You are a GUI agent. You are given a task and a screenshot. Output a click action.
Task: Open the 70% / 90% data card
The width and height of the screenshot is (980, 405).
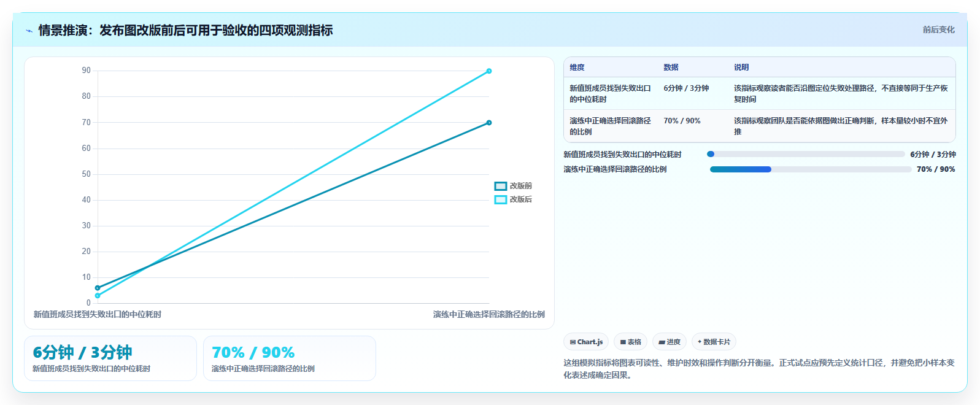290,358
